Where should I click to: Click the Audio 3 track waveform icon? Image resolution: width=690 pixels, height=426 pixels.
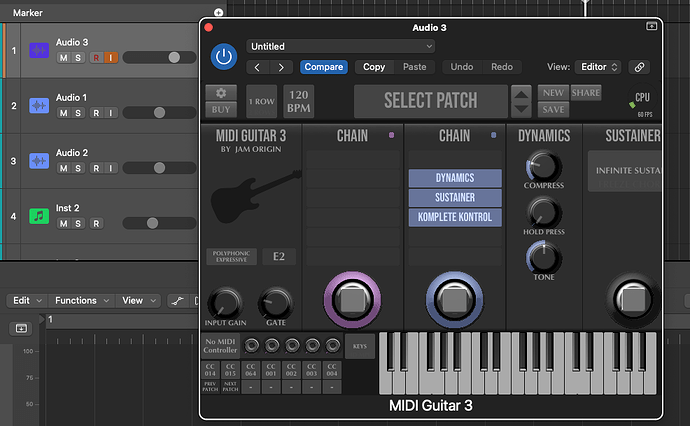click(x=39, y=50)
